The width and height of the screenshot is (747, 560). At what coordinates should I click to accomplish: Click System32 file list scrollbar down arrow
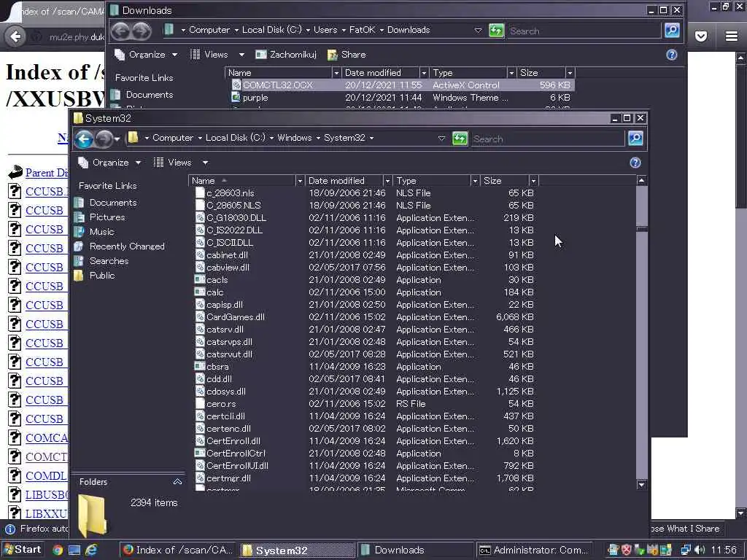click(641, 485)
